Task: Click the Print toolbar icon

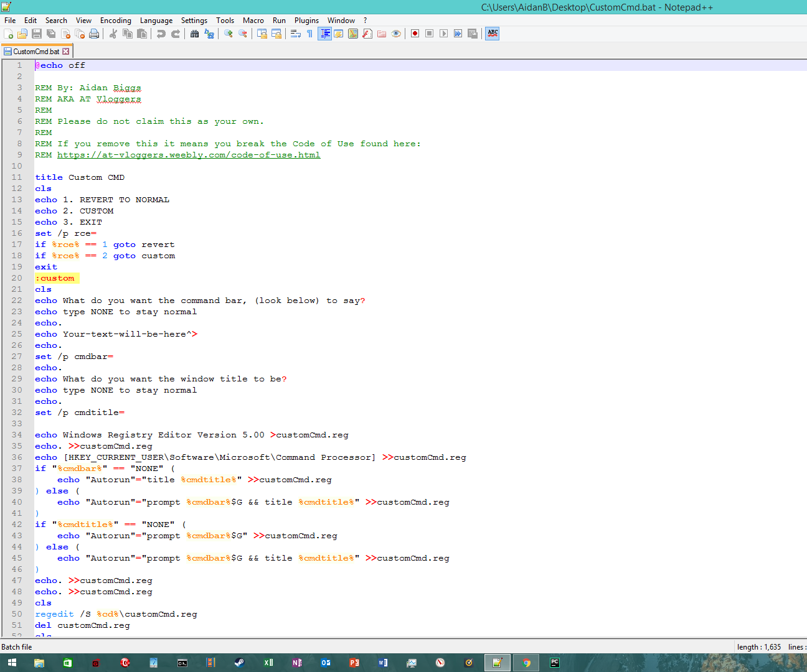Action: coord(94,33)
